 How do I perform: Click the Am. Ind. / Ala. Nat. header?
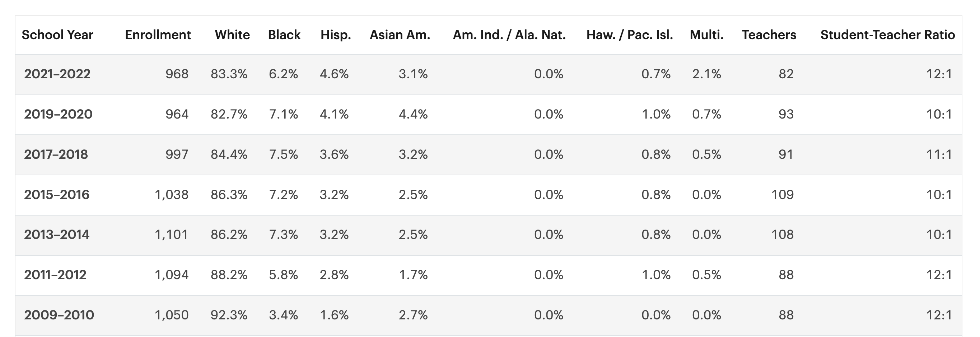(509, 35)
